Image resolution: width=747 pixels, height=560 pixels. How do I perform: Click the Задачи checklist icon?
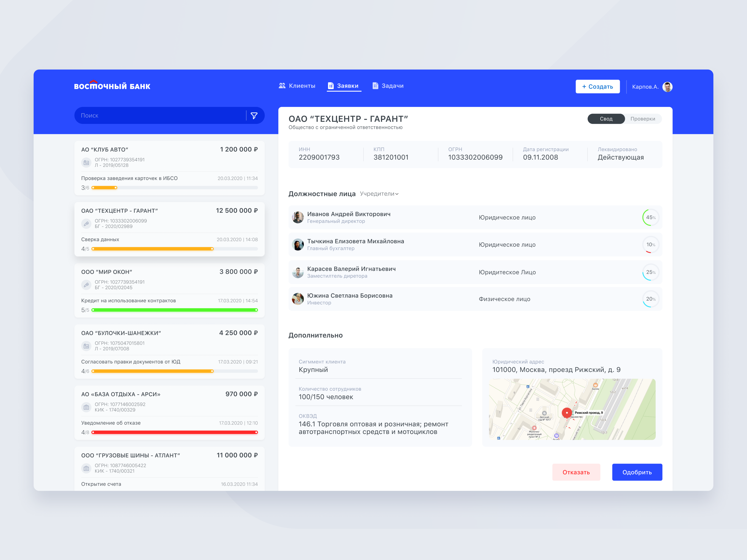375,86
